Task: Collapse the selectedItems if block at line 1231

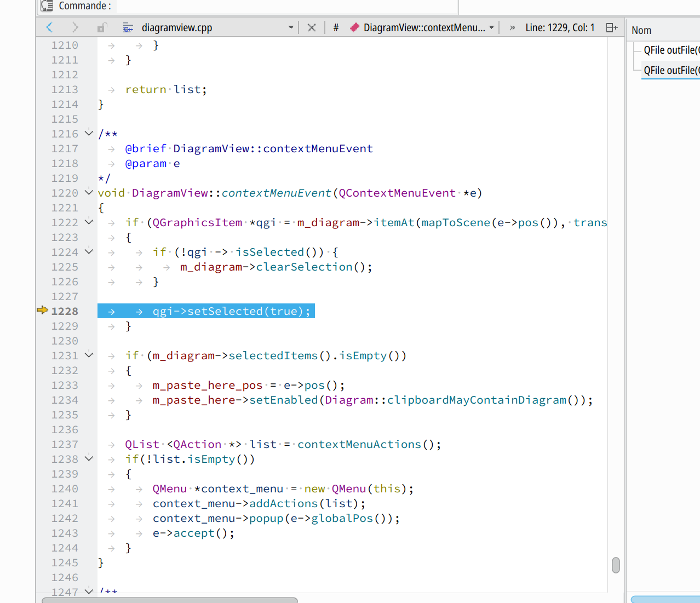Action: (x=89, y=355)
